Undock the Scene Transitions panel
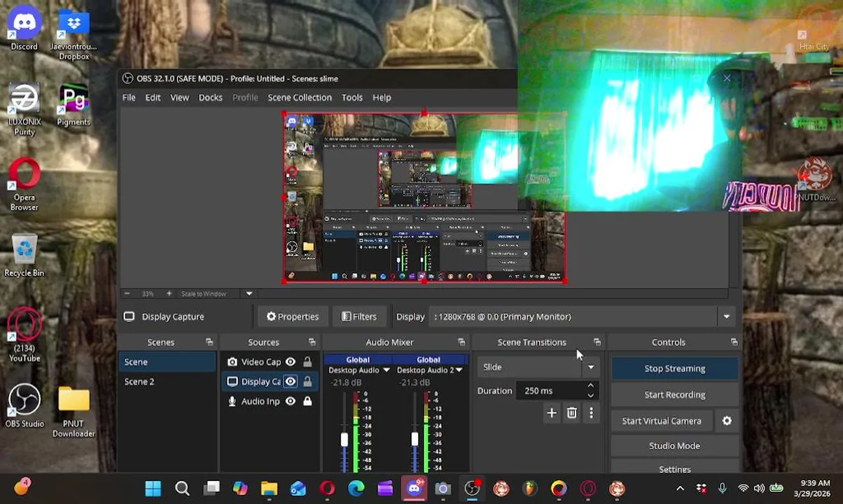 [597, 342]
